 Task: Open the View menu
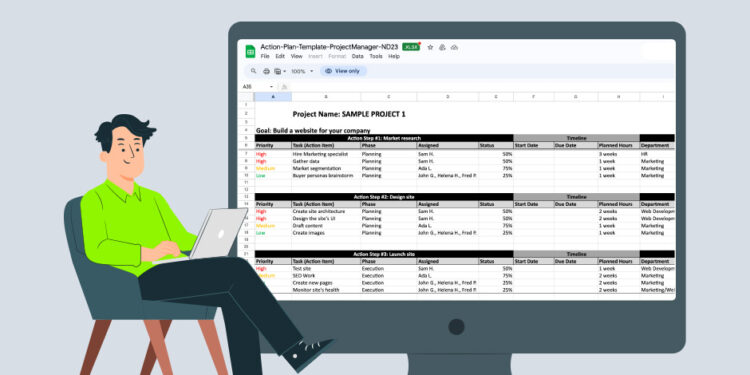(x=297, y=56)
